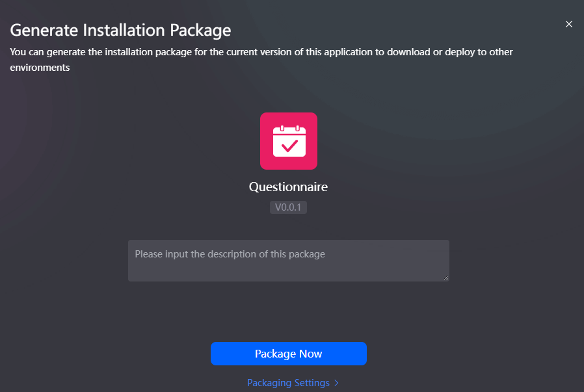This screenshot has height=392, width=584.
Task: Click the resize grip on description box
Action: click(445, 278)
